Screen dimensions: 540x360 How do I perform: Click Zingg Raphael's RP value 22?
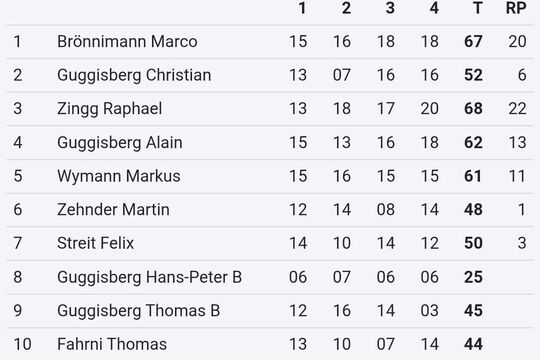pos(517,109)
